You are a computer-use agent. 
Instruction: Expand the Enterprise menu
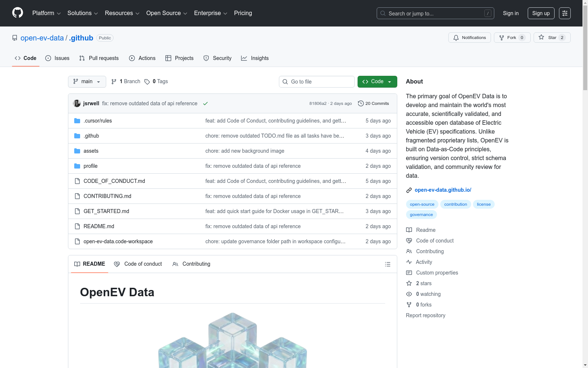tap(211, 13)
